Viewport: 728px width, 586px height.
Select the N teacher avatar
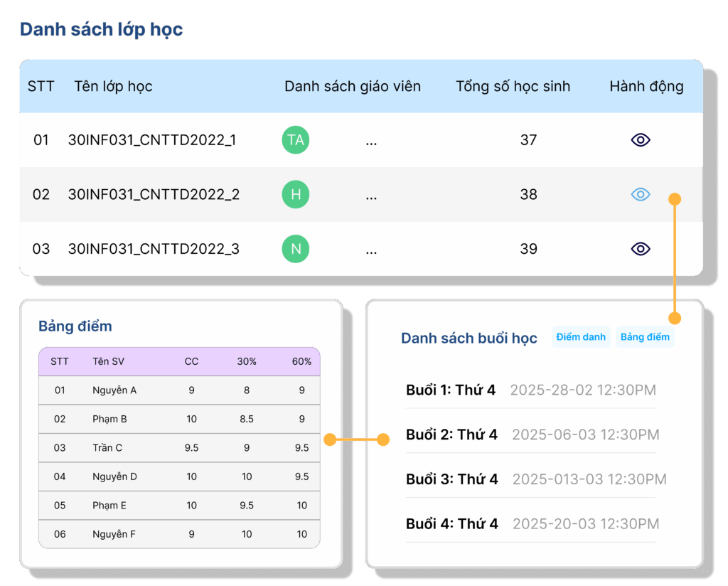296,248
